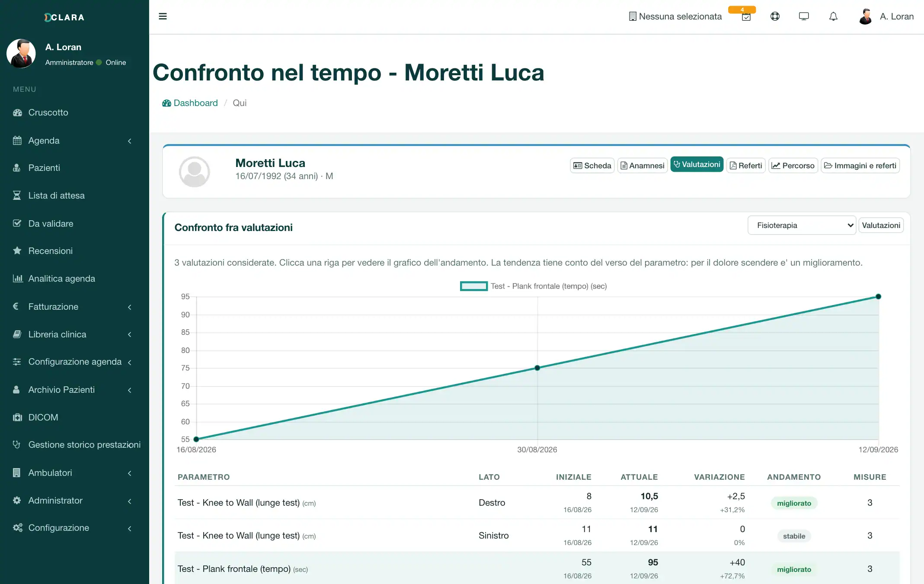This screenshot has height=584, width=924.
Task: Click the A. Loran sidebar profile photo
Action: 21,54
